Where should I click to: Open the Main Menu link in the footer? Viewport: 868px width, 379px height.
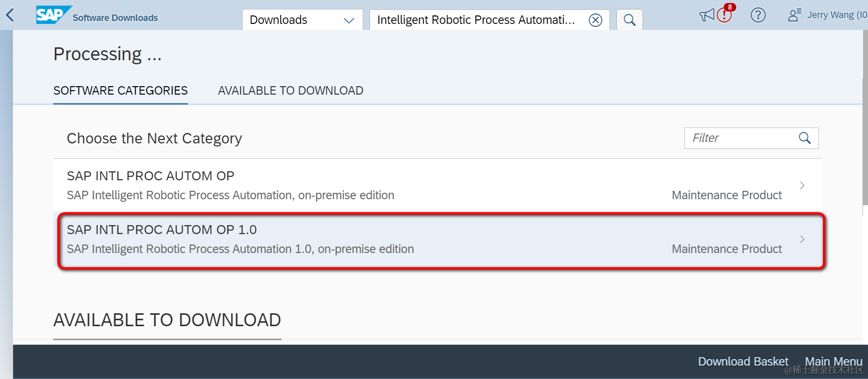pyautogui.click(x=834, y=362)
